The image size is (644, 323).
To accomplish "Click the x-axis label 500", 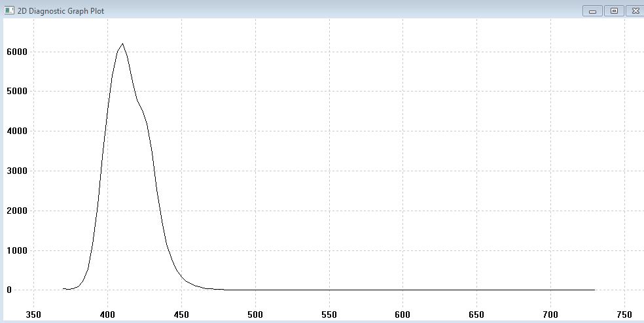I will tap(255, 314).
